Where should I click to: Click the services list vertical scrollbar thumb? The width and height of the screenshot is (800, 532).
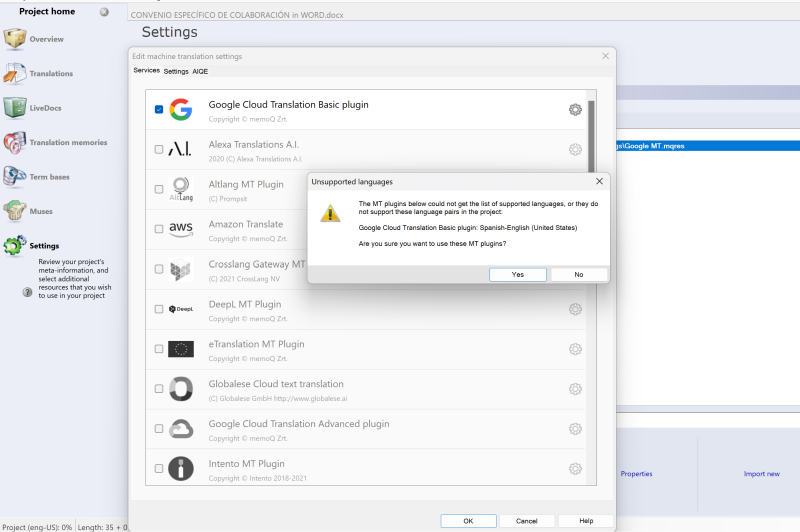(591, 137)
